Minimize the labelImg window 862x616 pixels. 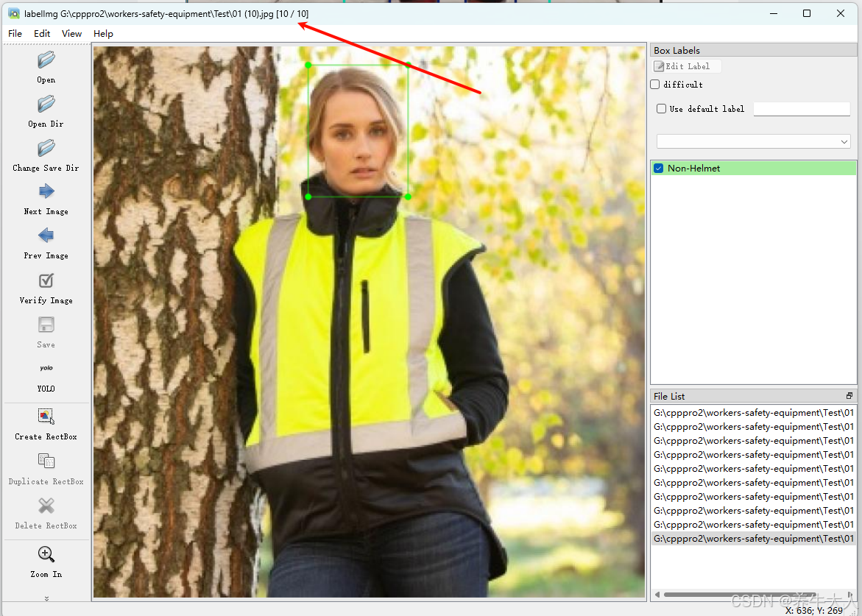[774, 13]
